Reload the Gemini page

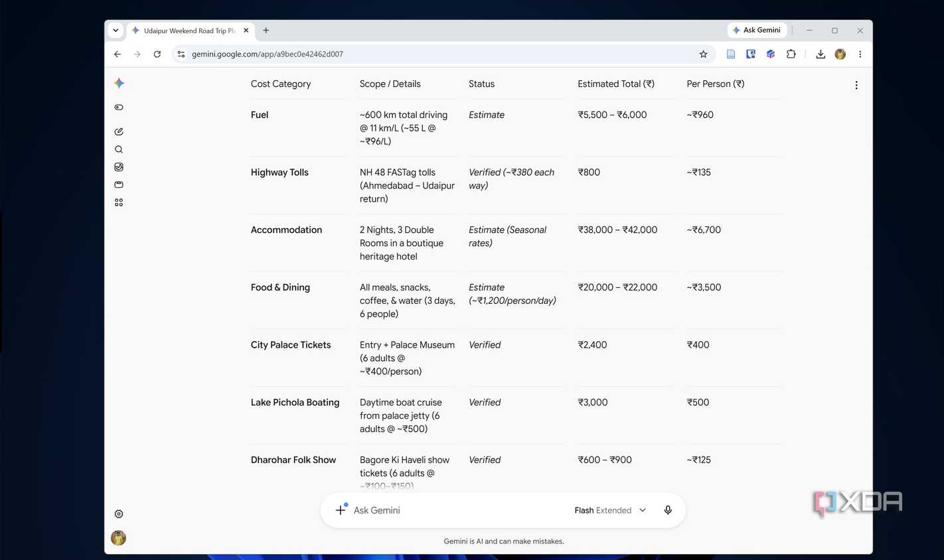click(157, 54)
